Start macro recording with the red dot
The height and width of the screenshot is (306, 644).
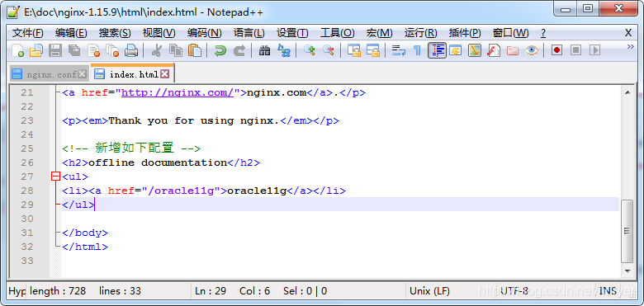(x=556, y=50)
